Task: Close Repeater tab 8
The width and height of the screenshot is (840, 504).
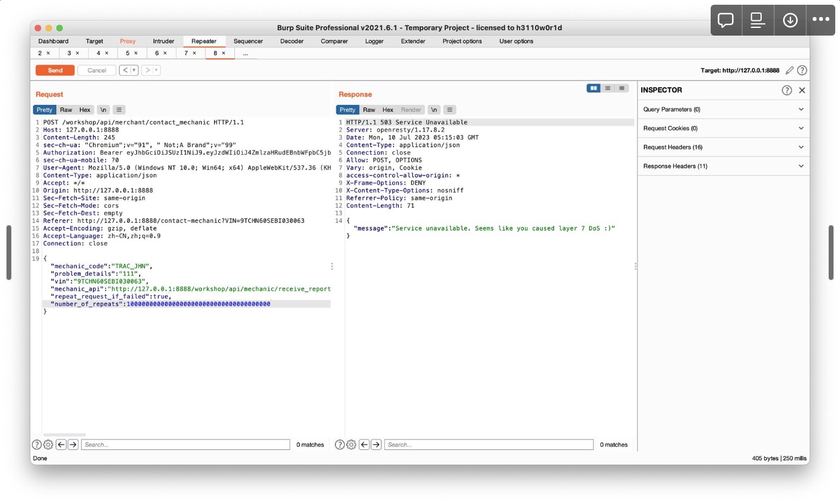Action: click(x=224, y=53)
